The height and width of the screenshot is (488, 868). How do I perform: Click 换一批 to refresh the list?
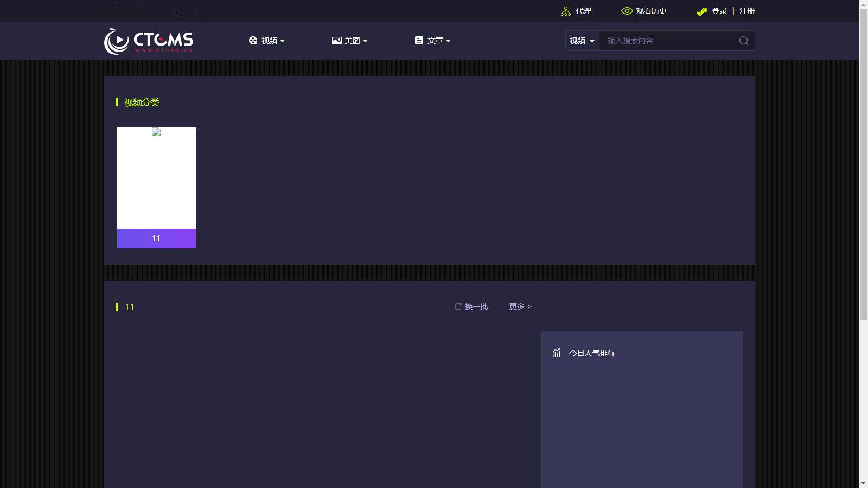click(x=476, y=306)
